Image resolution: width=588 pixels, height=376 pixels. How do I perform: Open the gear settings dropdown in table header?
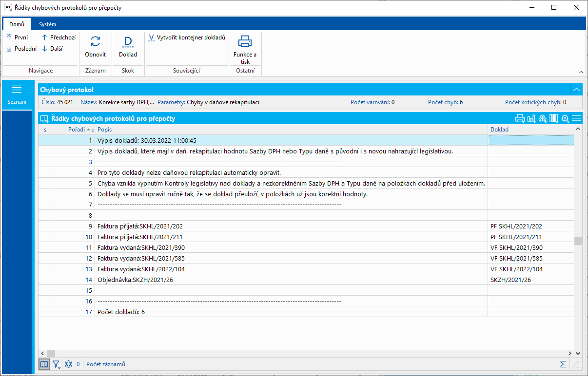pyautogui.click(x=566, y=118)
